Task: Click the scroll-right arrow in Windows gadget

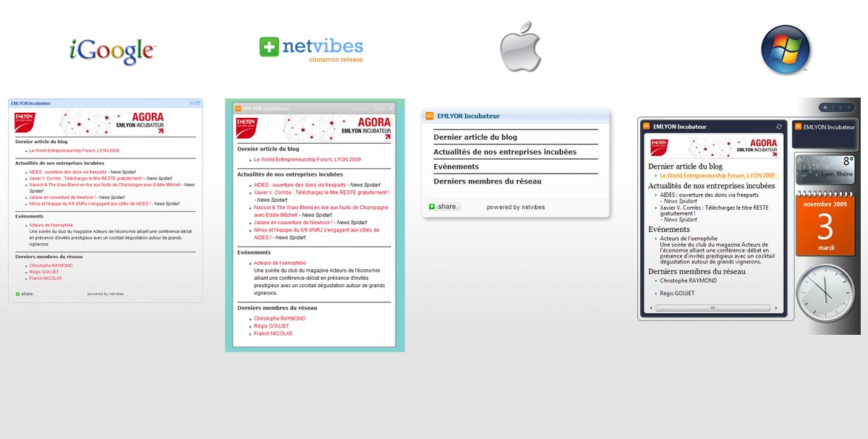Action: pyautogui.click(x=776, y=308)
